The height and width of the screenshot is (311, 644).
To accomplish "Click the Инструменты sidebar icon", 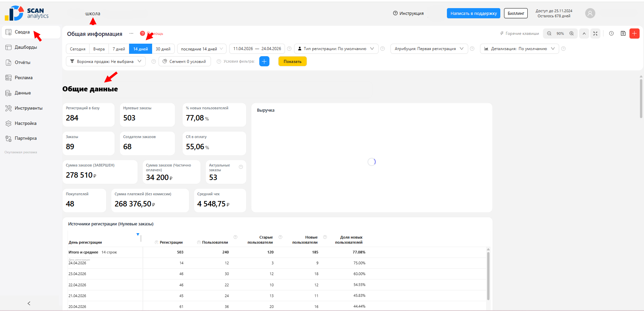I will point(8,108).
